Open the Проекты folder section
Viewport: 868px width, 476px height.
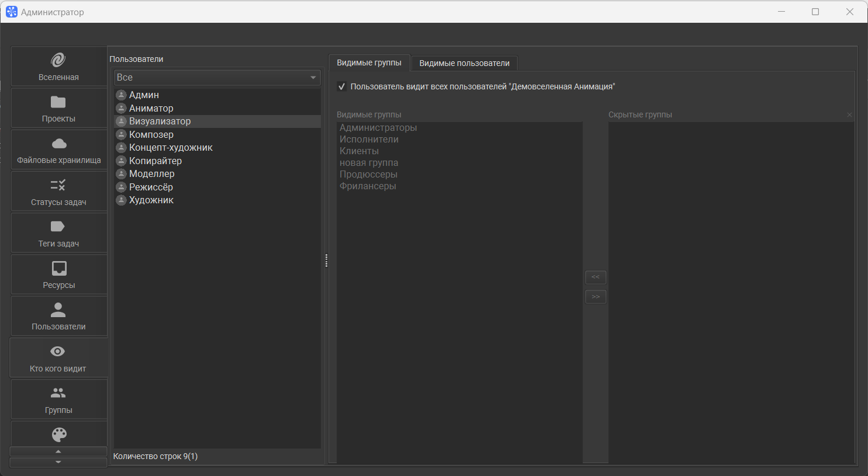[x=58, y=108]
